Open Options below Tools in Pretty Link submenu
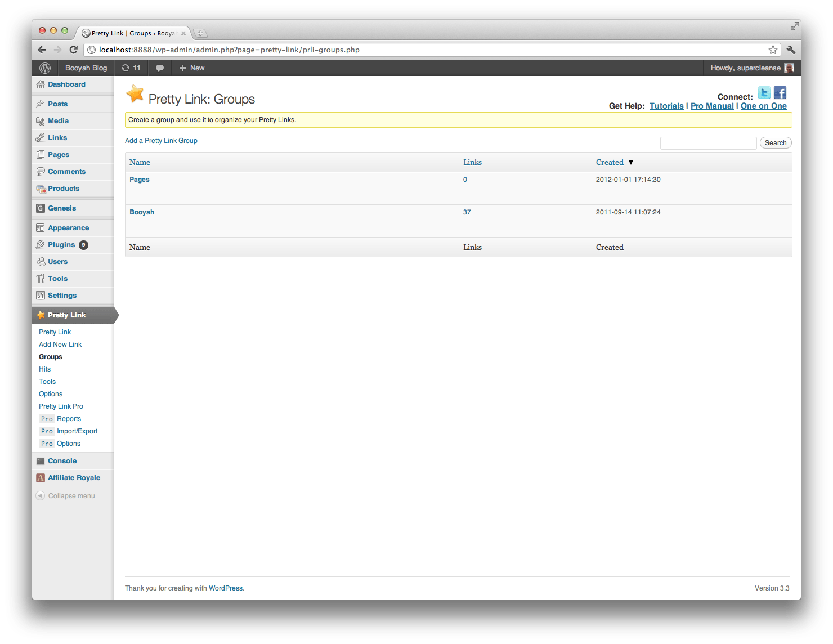Viewport: 833px width, 644px height. (x=51, y=394)
